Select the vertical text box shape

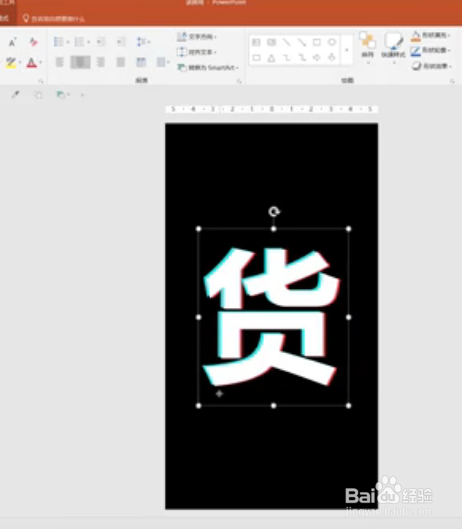[x=271, y=42]
